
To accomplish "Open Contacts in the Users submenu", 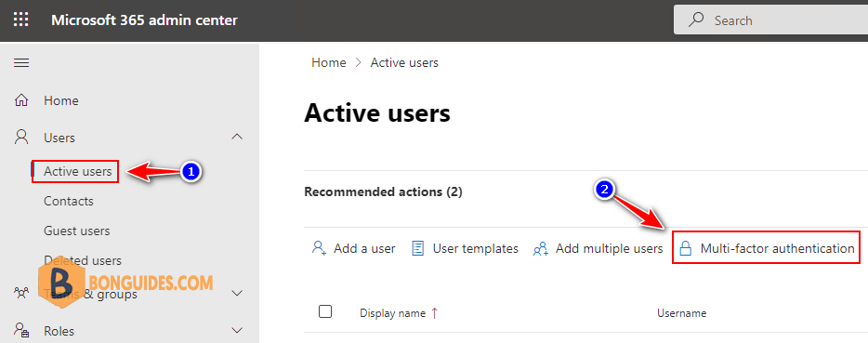I will (69, 201).
